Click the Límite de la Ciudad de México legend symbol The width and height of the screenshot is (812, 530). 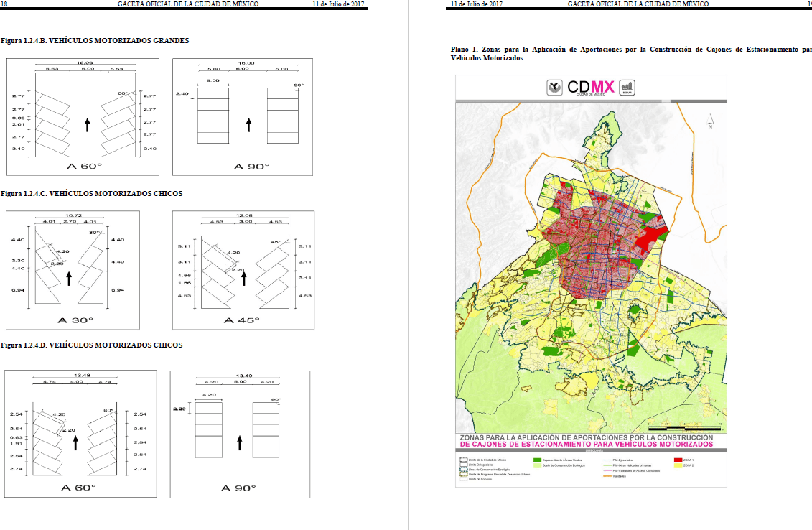pos(464,460)
